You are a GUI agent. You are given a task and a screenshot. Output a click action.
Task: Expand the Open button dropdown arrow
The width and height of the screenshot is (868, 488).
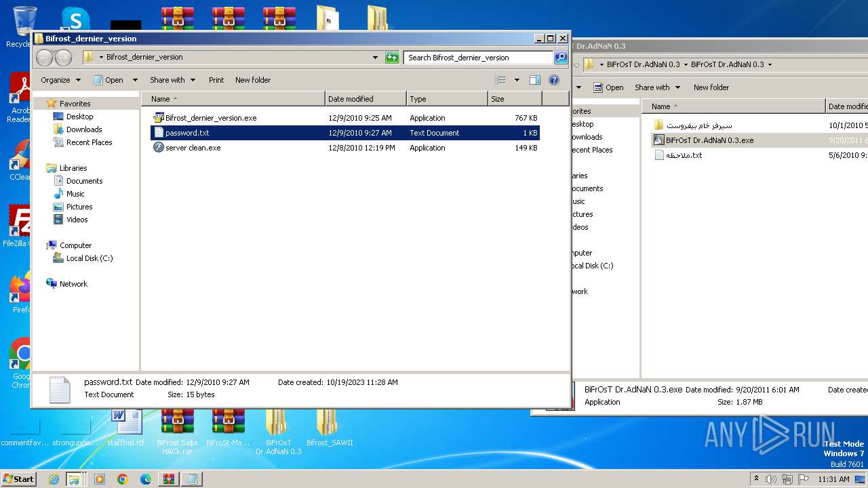point(135,80)
